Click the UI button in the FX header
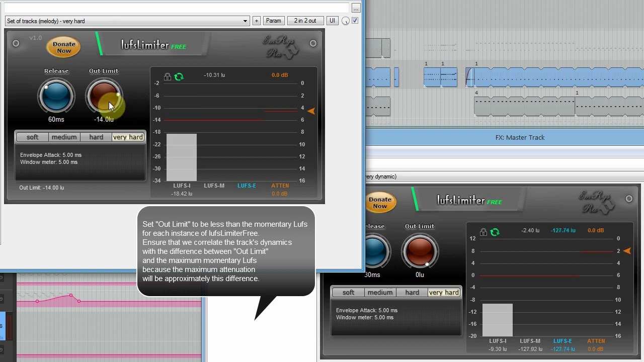Image resolution: width=644 pixels, height=362 pixels. 332,21
